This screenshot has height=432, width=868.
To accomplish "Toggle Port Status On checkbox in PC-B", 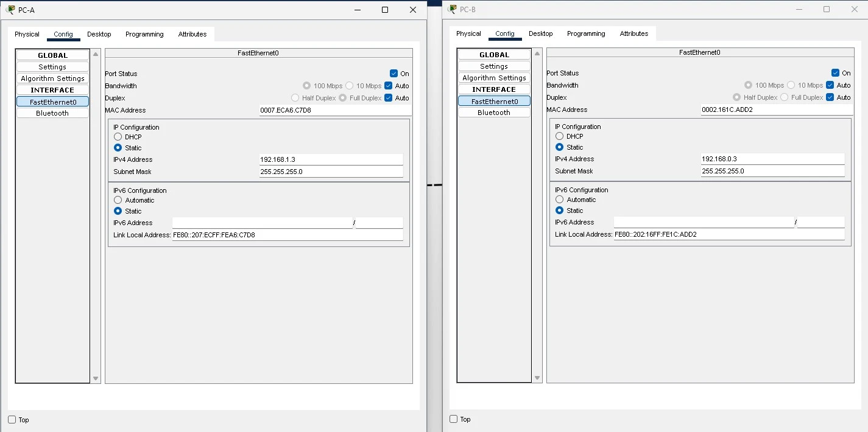I will pyautogui.click(x=835, y=73).
